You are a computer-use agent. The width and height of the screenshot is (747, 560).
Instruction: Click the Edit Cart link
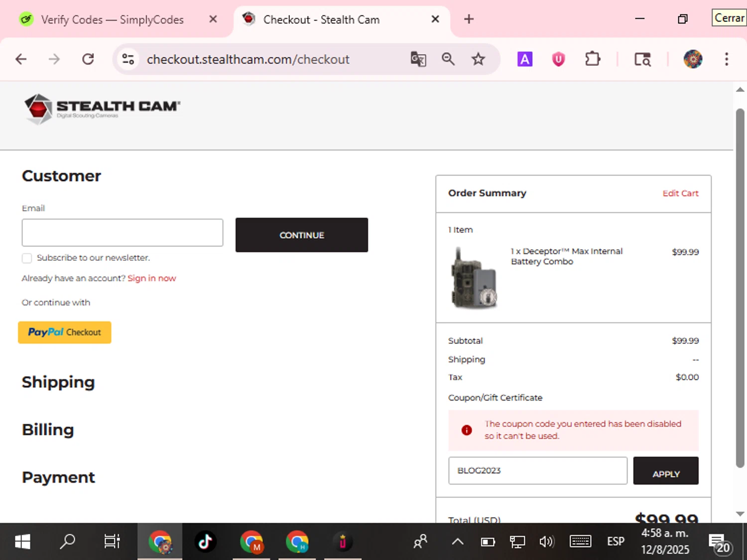point(680,193)
